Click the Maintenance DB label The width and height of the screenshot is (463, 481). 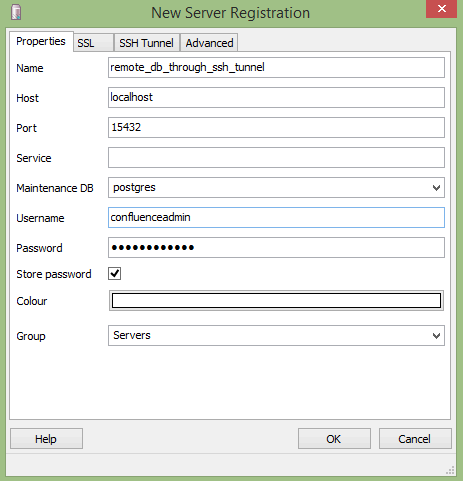tap(55, 188)
